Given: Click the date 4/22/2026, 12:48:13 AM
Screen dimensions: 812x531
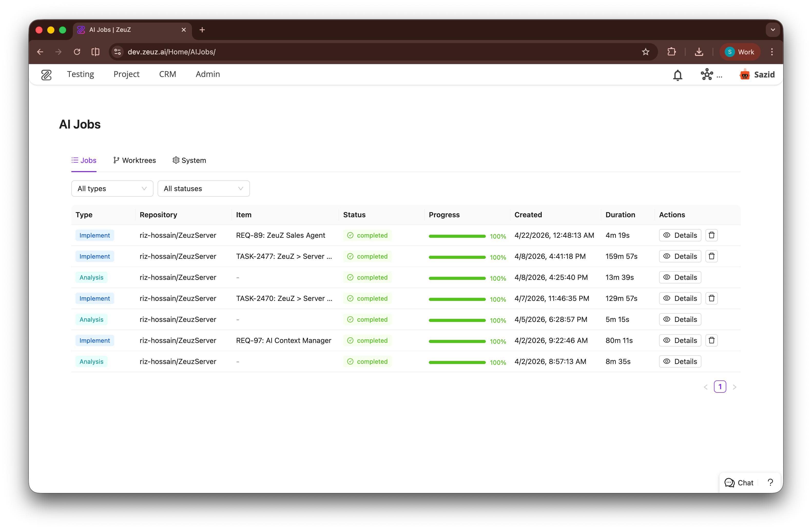Looking at the screenshot, I should [x=554, y=235].
